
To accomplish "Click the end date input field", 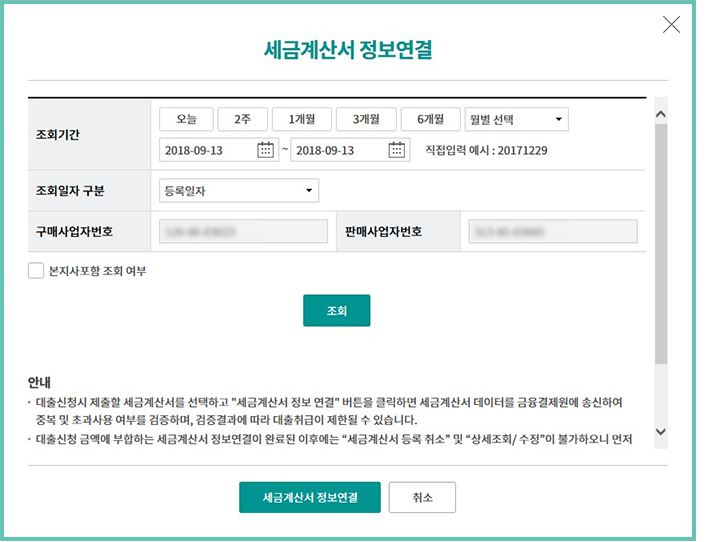I will point(338,150).
